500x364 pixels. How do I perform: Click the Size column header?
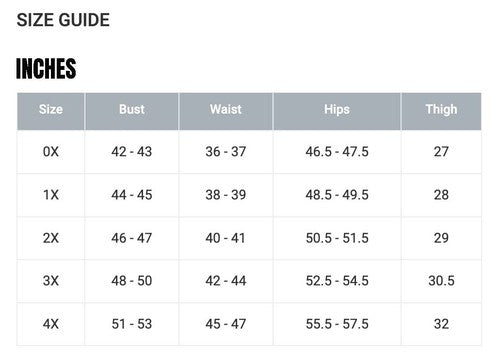[x=51, y=111]
